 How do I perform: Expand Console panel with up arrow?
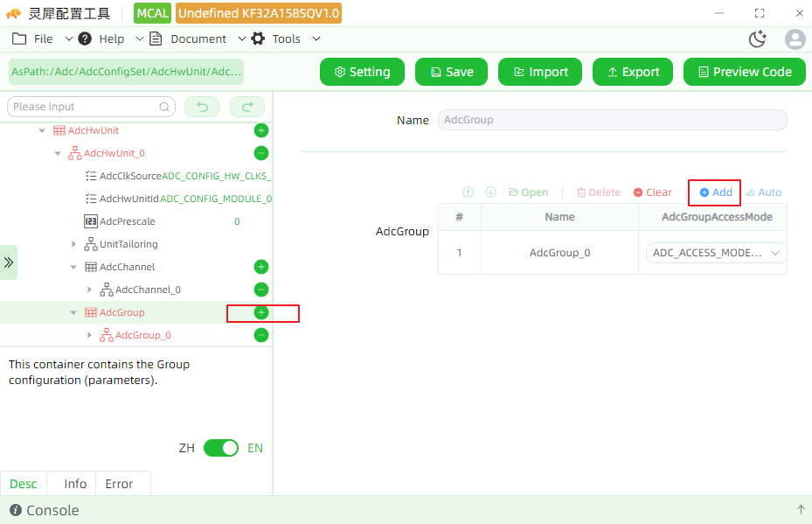[x=801, y=510]
